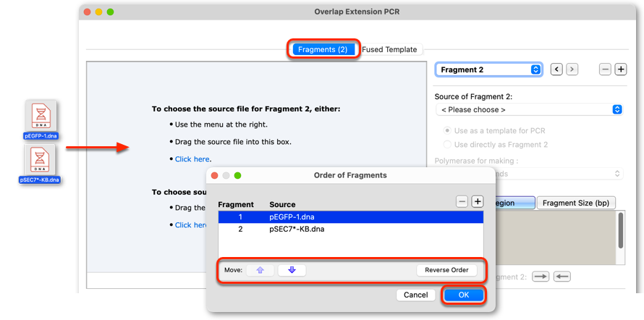Viewport: 644px width, 320px height.
Task: Open the Fragment 2 selector dropdown
Action: coord(488,70)
